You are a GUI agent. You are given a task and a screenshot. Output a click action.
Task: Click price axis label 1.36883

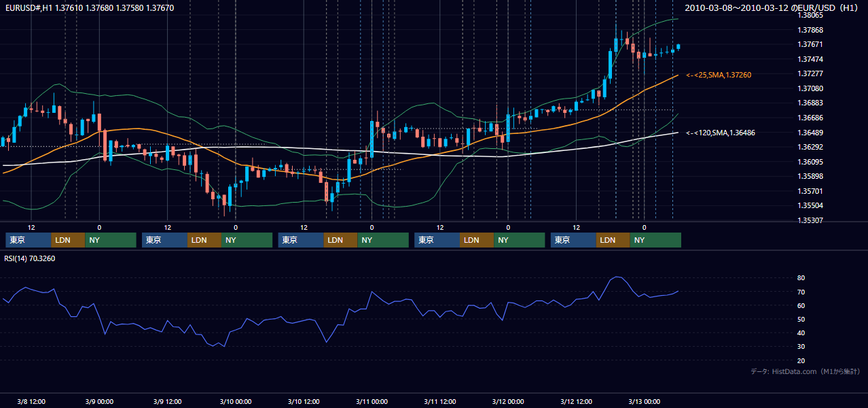(x=810, y=103)
